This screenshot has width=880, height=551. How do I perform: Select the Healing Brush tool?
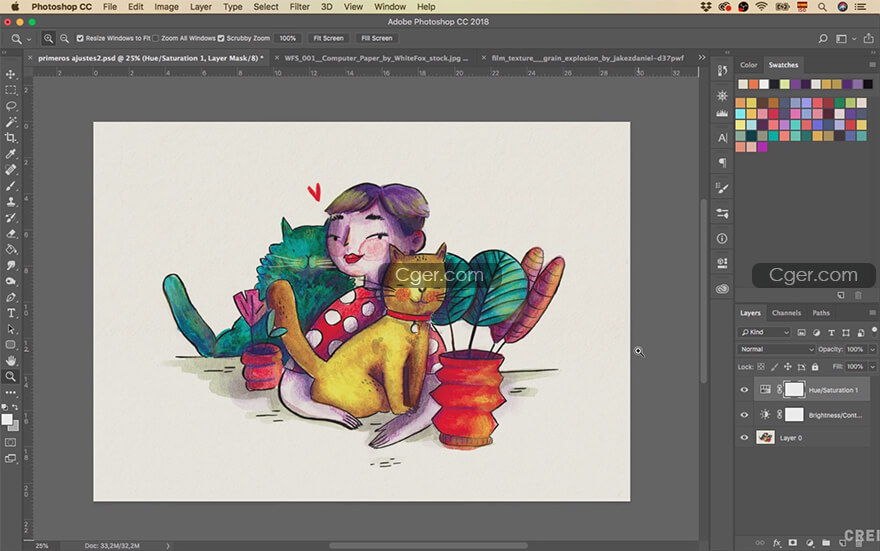point(11,169)
